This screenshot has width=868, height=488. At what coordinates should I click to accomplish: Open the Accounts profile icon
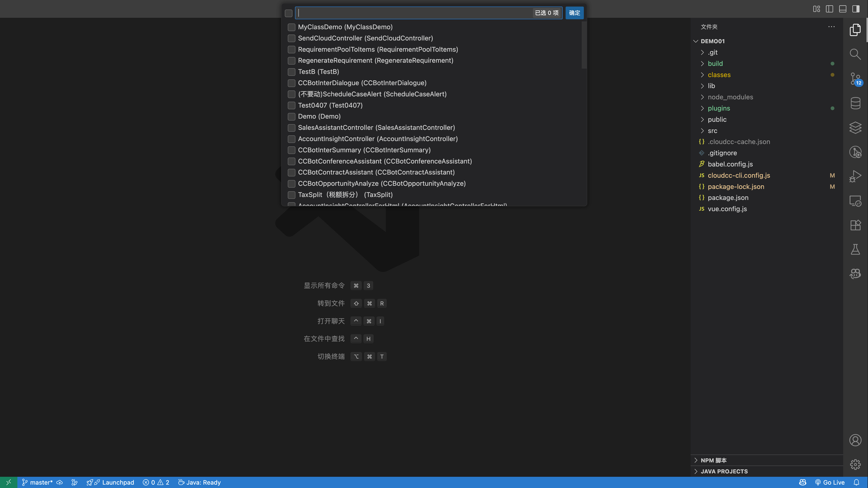click(x=855, y=440)
